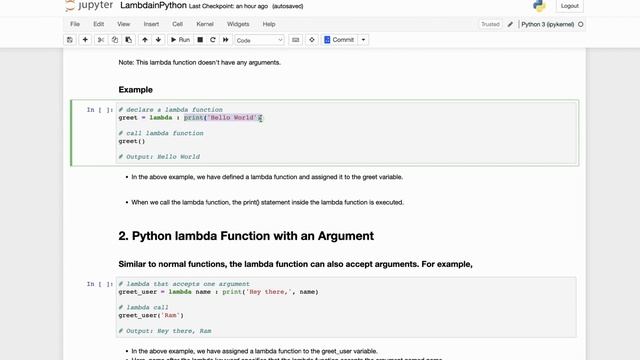Screen dimensions: 640x360
Task: Click the Logout button
Action: click(569, 6)
